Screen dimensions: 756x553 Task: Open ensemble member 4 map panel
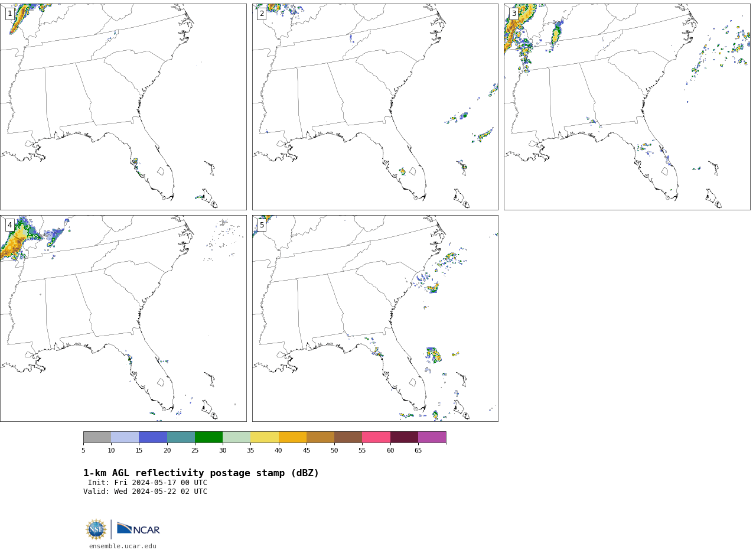[123, 318]
